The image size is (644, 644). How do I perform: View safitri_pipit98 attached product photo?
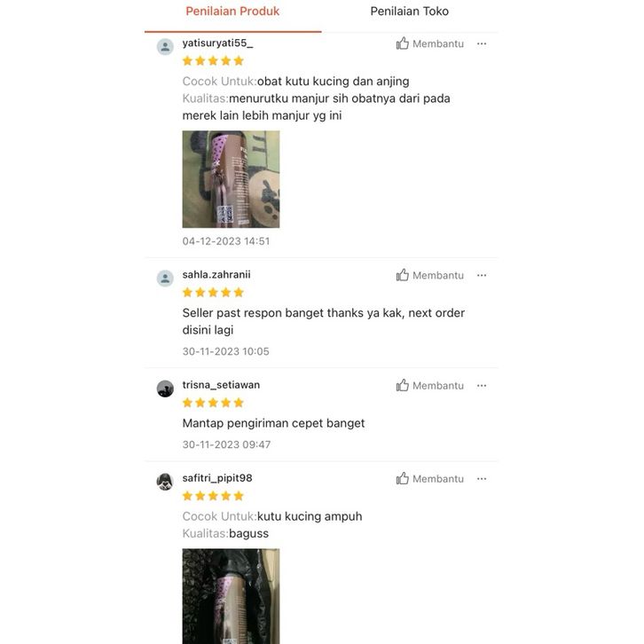click(x=231, y=596)
